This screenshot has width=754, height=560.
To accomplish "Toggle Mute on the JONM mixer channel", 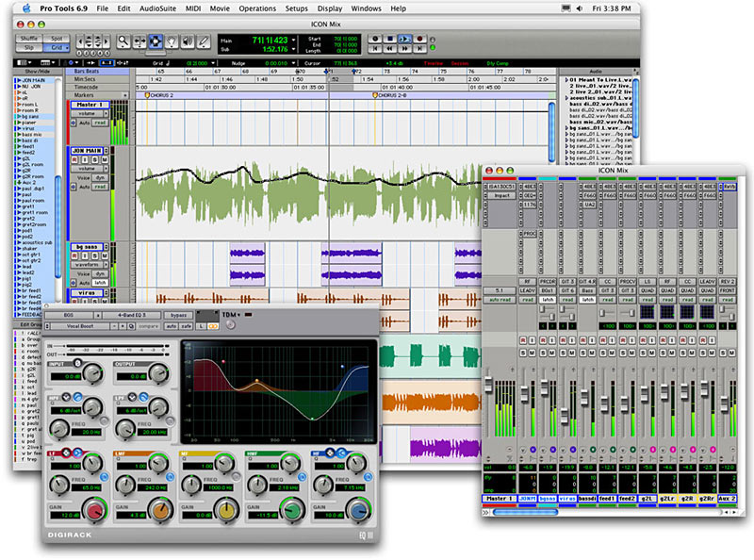I will pos(532,354).
